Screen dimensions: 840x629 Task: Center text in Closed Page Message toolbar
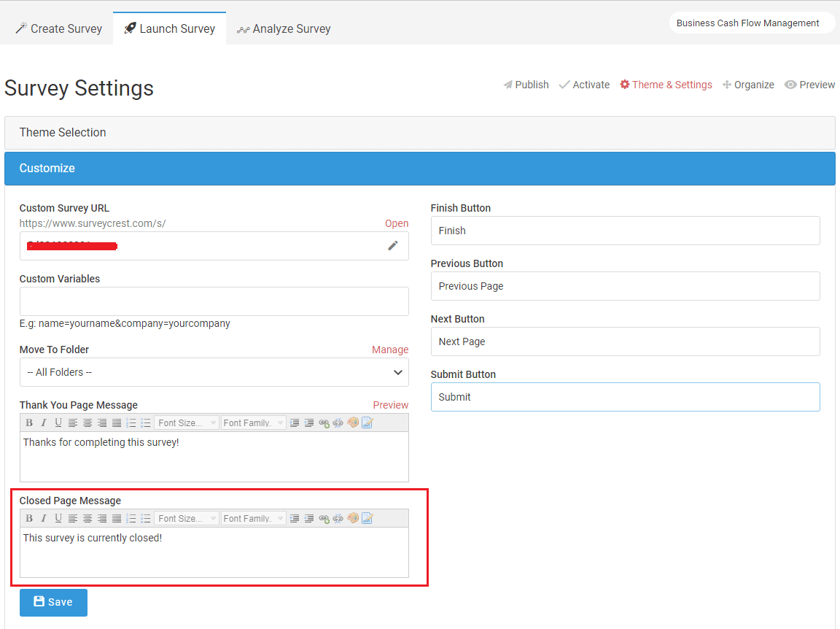87,519
